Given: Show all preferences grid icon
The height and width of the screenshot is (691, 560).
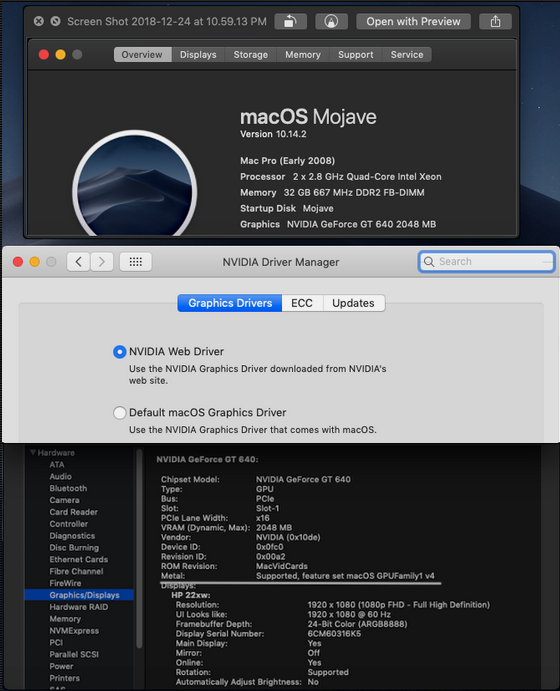Looking at the screenshot, I should 136,262.
